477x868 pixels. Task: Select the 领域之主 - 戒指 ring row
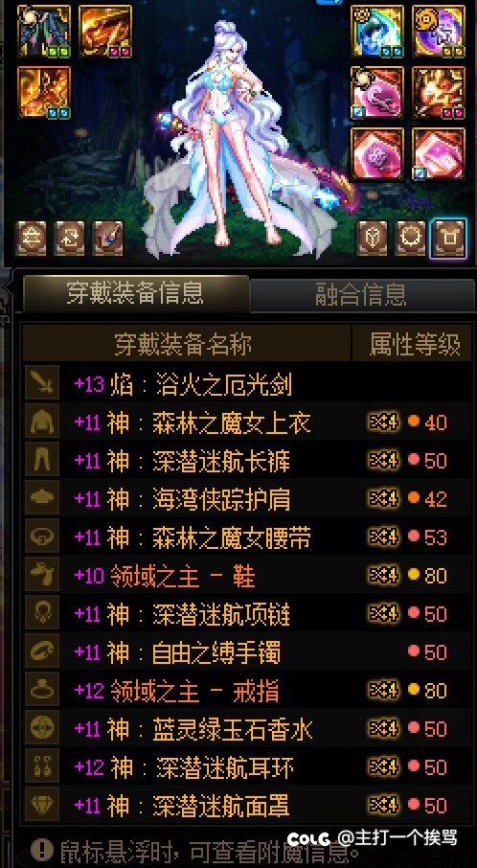[248, 691]
